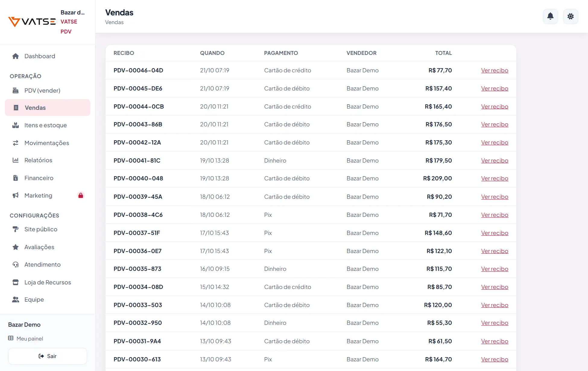Open Loja de Recursos menu item
The height and width of the screenshot is (371, 588).
click(x=48, y=282)
